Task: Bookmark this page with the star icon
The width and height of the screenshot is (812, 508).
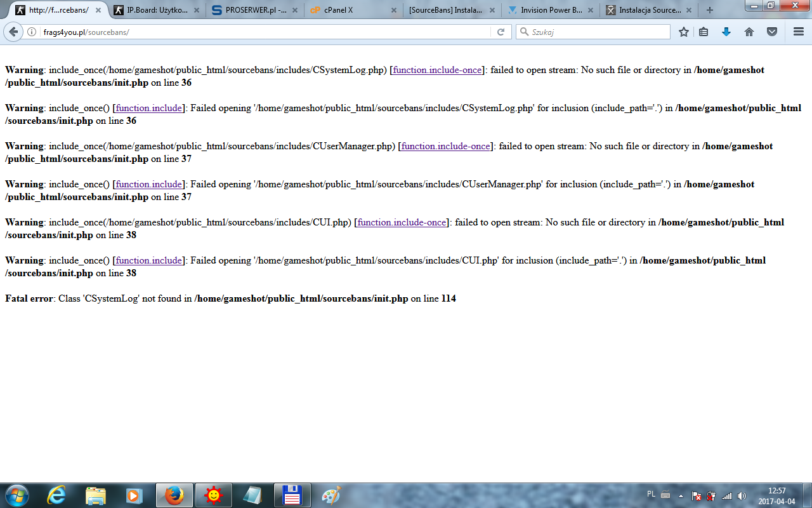Action: click(x=683, y=32)
